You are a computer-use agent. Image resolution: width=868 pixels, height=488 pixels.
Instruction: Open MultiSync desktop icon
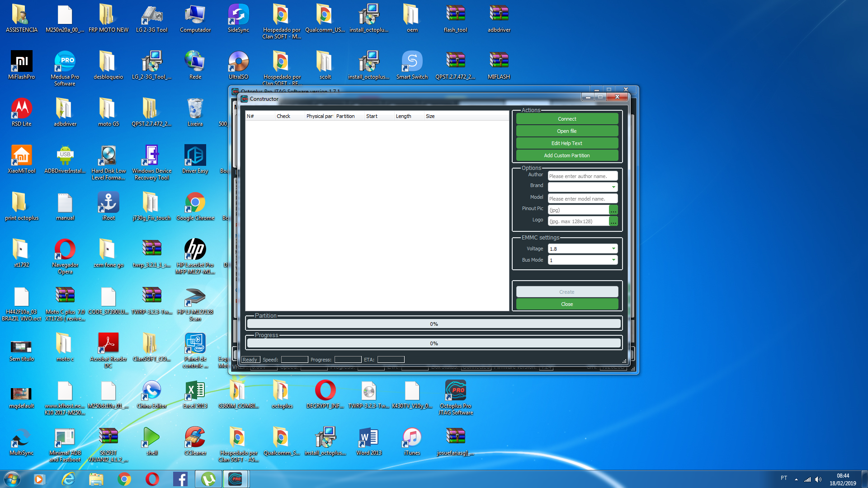pyautogui.click(x=21, y=441)
